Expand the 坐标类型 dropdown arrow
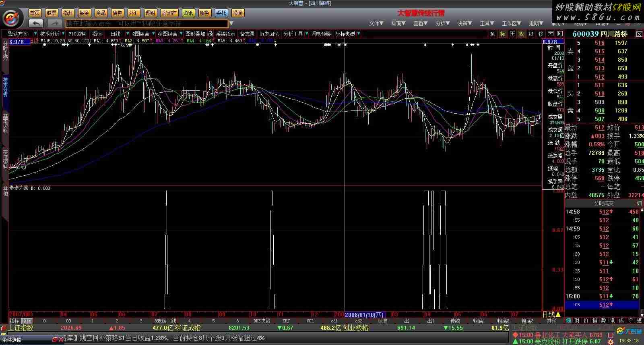Viewport: 644px width, 345px height. coord(359,34)
